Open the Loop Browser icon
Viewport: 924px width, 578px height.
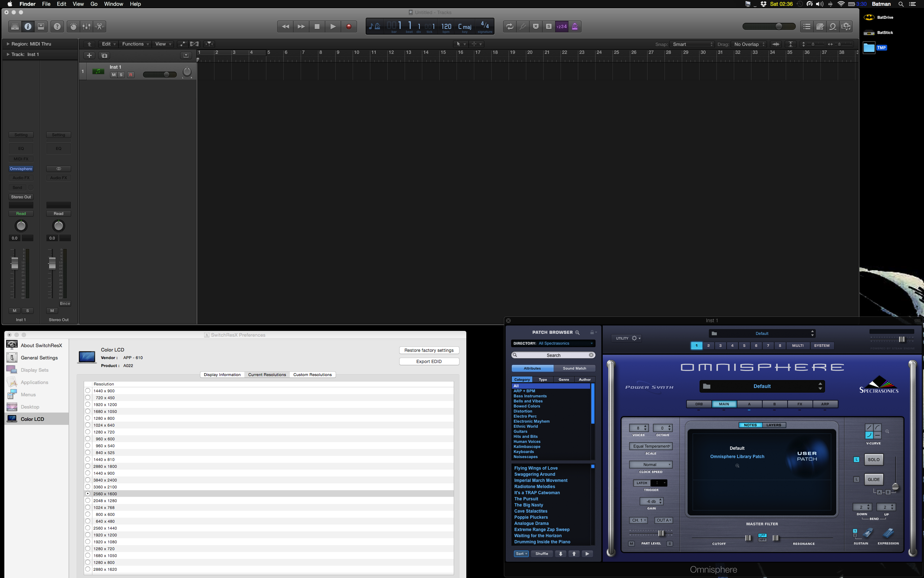[833, 26]
